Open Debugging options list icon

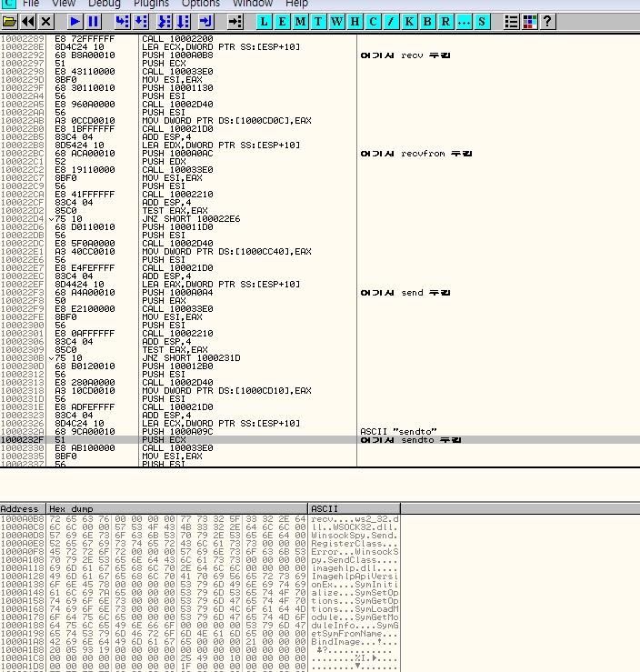511,22
